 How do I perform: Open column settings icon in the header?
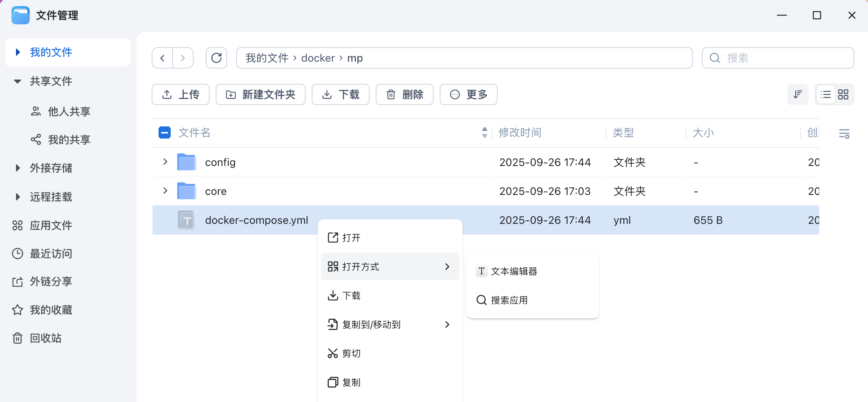coord(844,133)
